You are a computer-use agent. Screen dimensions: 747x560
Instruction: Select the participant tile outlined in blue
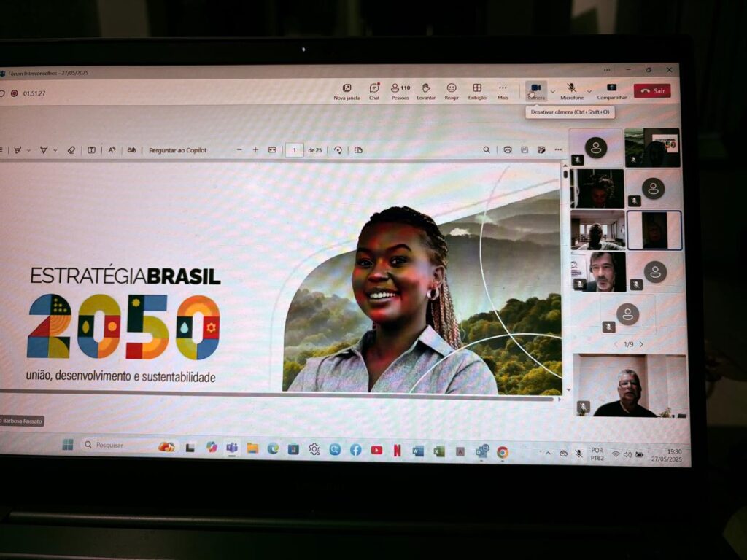click(654, 230)
